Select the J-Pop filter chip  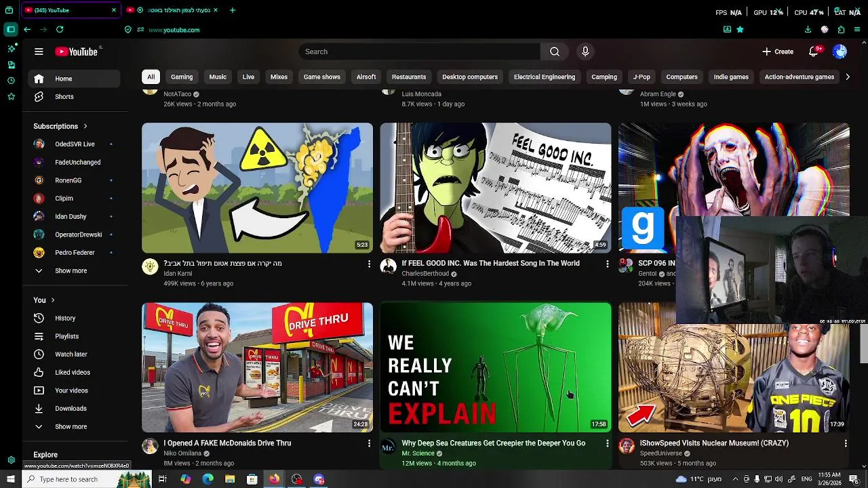click(642, 77)
